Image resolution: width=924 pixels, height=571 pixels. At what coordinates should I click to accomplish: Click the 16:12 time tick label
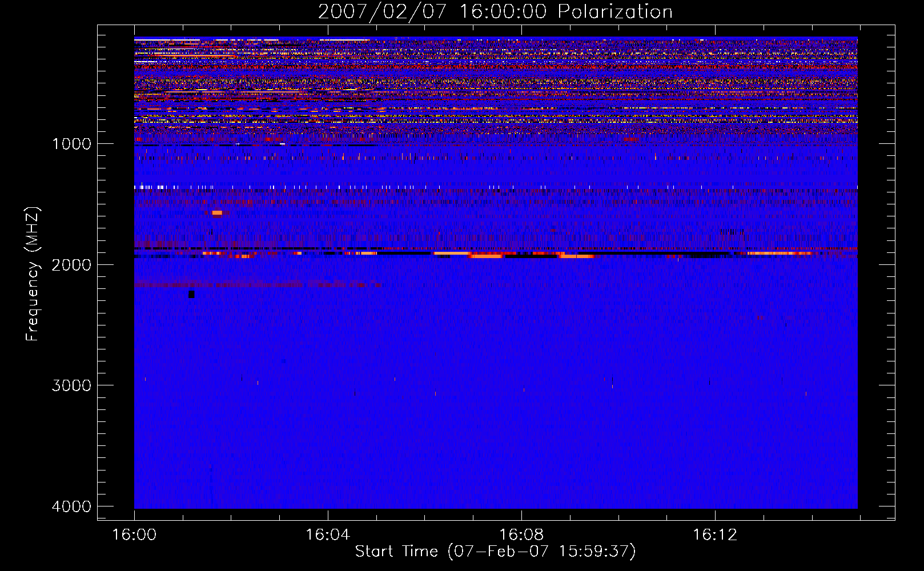click(x=714, y=534)
